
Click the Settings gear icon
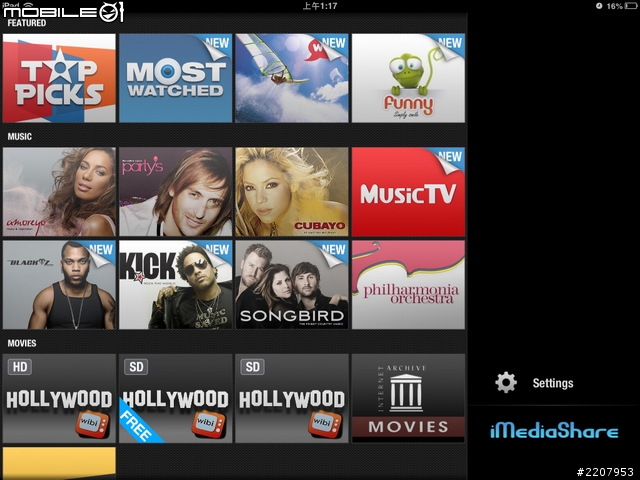[506, 382]
